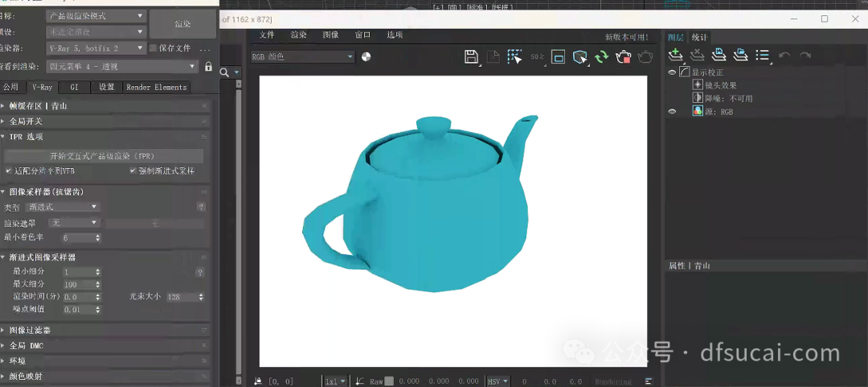Save the layer tree preset icon
This screenshot has width=868, height=387.
tap(719, 55)
